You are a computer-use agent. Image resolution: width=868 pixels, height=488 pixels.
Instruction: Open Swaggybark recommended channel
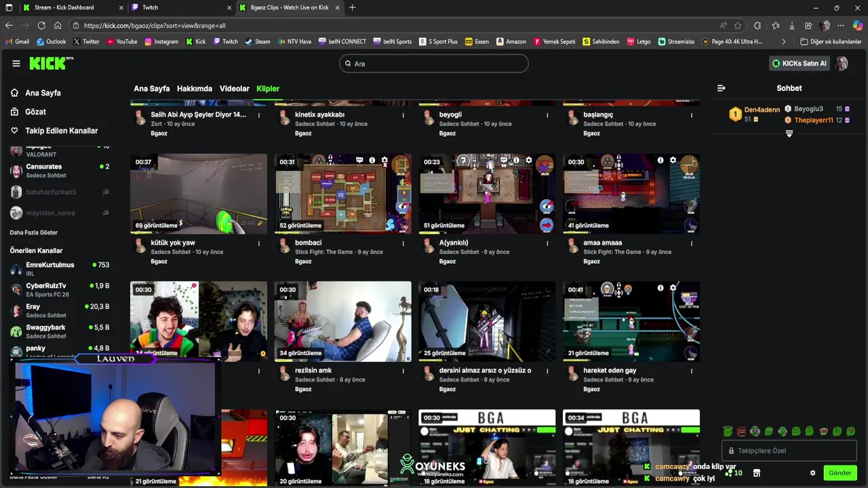(60, 331)
